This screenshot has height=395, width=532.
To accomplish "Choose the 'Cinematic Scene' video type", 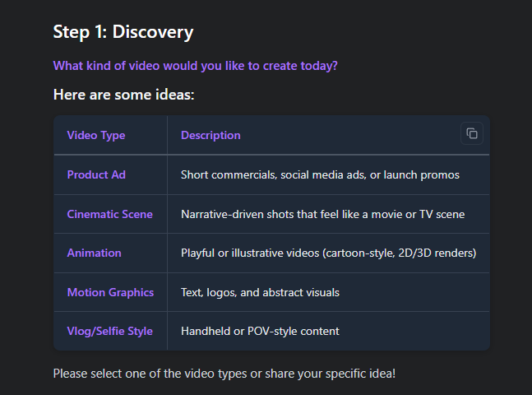I will (109, 214).
